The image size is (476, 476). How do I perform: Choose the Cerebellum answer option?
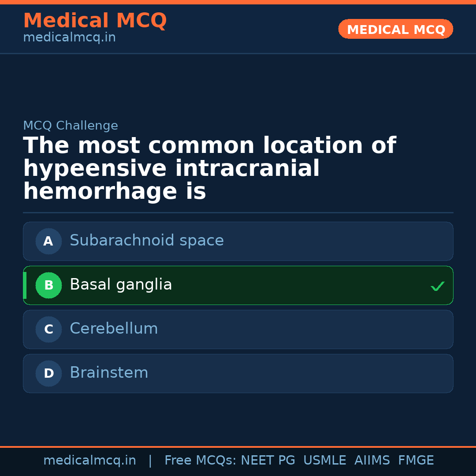point(114,329)
